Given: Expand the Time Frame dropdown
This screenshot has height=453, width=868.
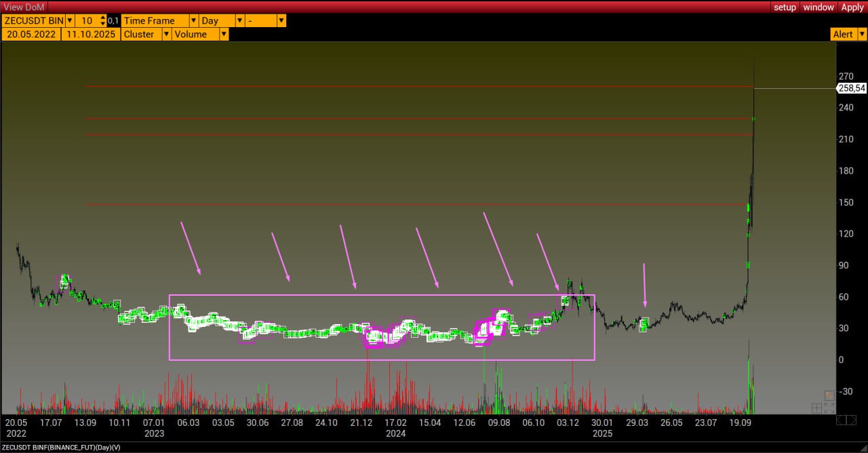Looking at the screenshot, I should (193, 21).
